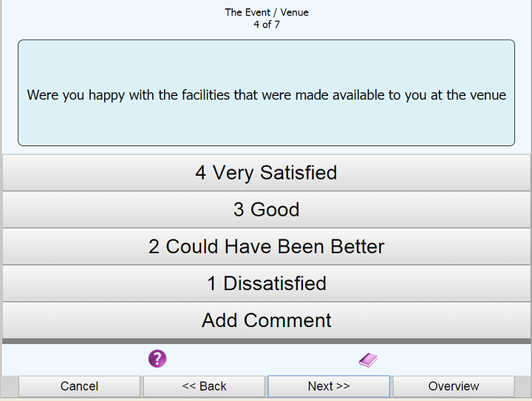Rate venue facilities as Very Satisfied
The image size is (532, 401).
coord(266,173)
